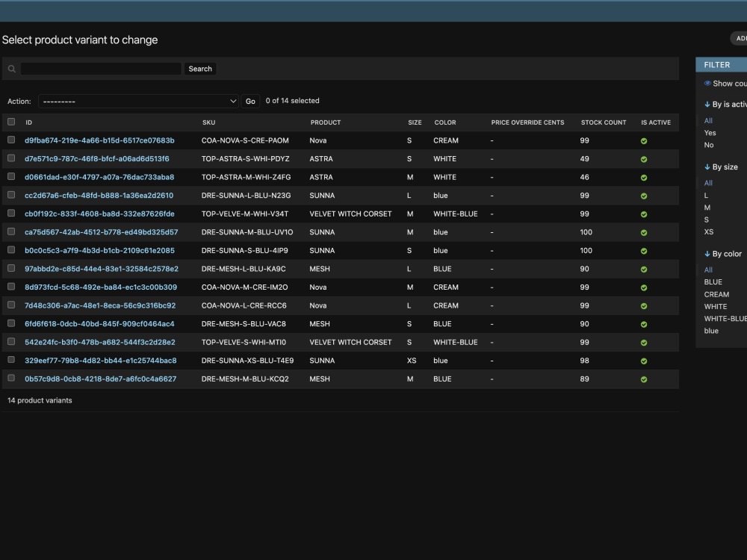Click active checkmark for DRE-MESH-L-BLU-KA9C row
747x560 pixels.
(644, 270)
